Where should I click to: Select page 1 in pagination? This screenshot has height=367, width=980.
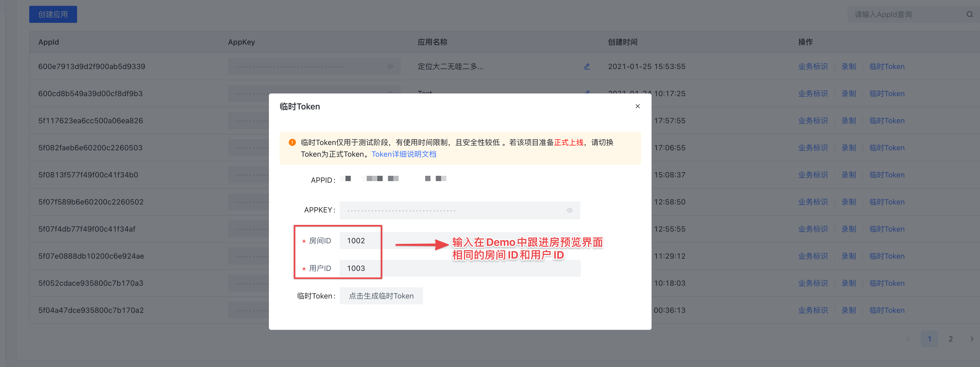(x=929, y=339)
